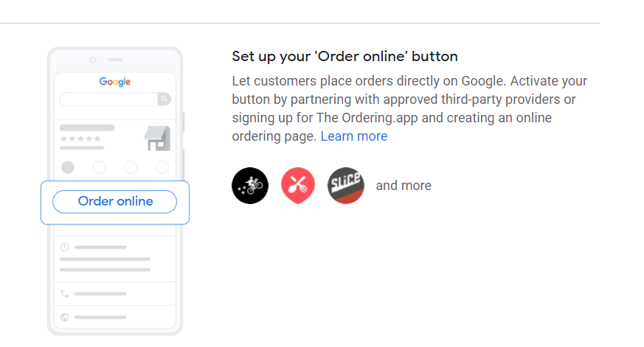Click the star rating row in mockup

[80, 139]
